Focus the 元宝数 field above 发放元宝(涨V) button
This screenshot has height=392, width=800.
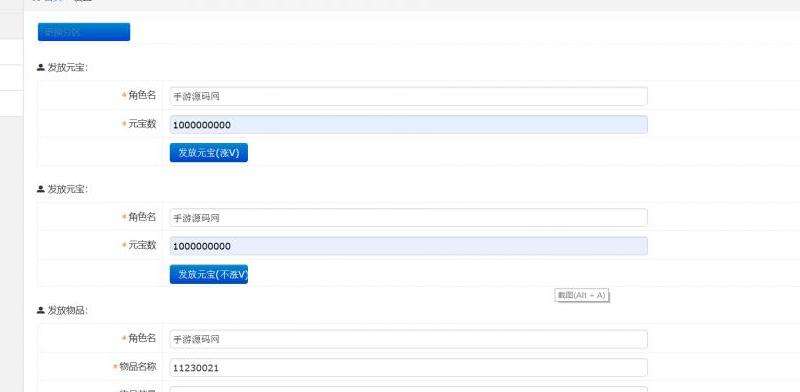pos(408,125)
